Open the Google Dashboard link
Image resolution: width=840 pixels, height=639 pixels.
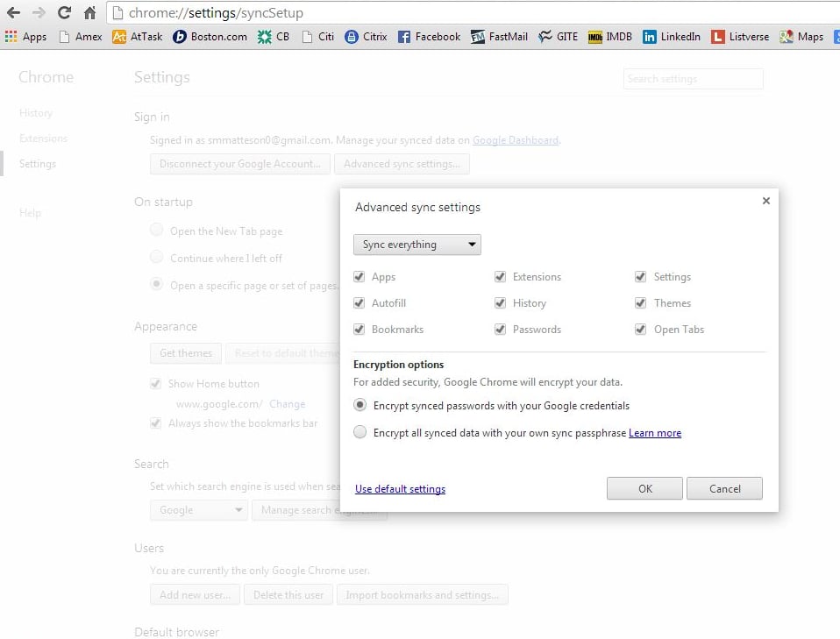[x=516, y=139]
